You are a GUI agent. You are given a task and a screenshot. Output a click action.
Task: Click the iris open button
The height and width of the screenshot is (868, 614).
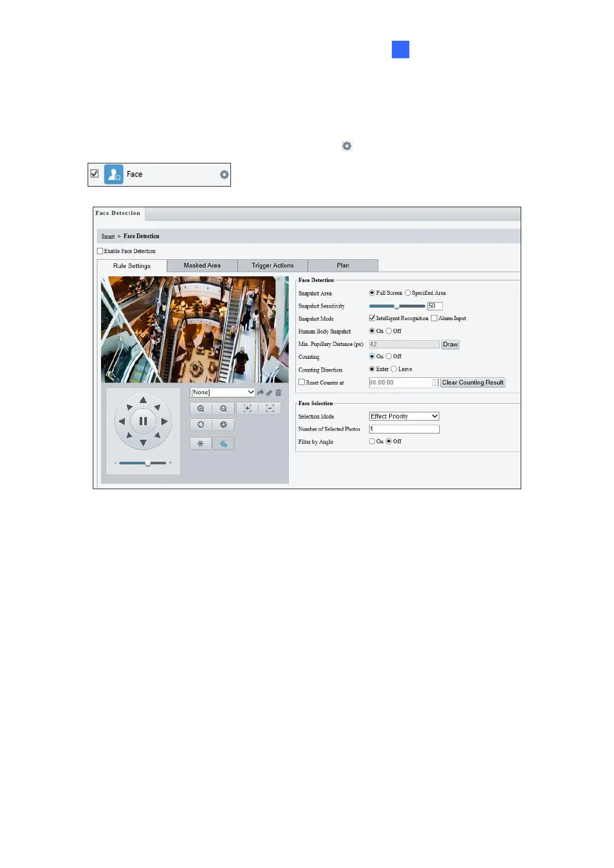coord(201,425)
